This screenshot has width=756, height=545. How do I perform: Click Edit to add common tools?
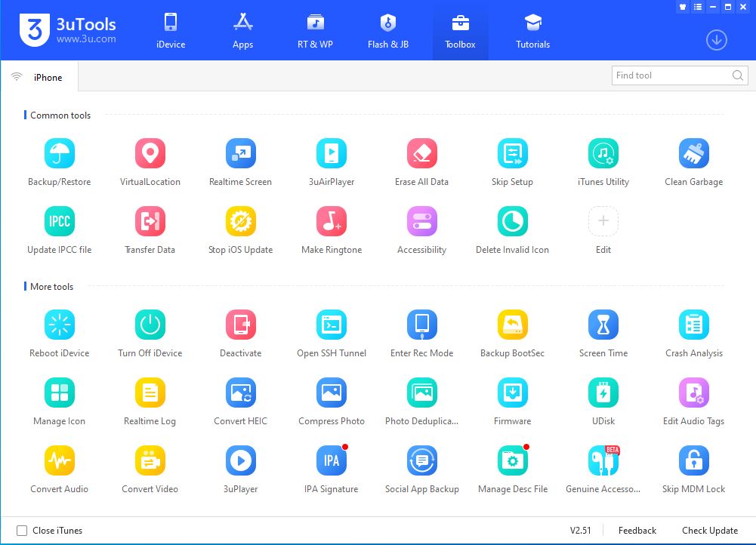pyautogui.click(x=603, y=222)
